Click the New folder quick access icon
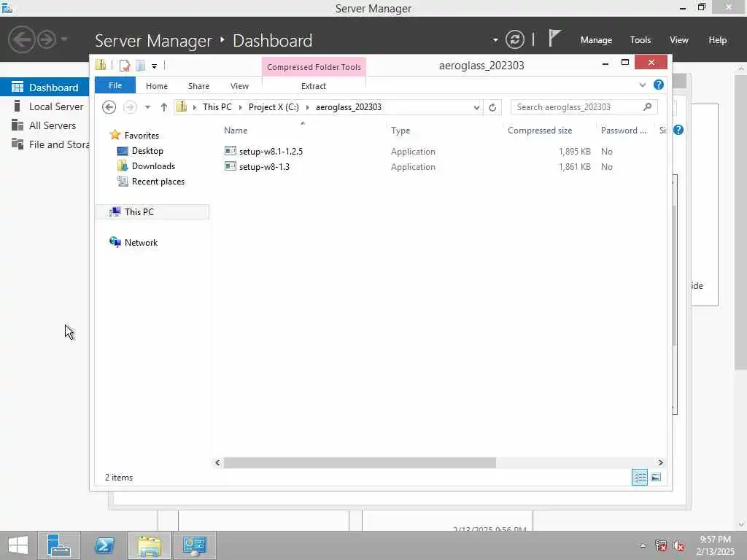 coord(141,66)
